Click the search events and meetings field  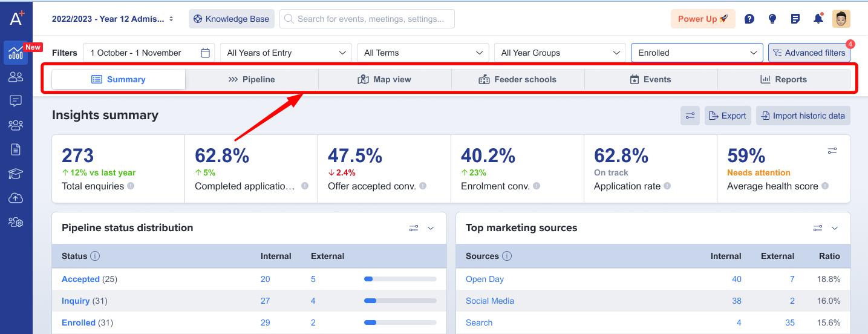[367, 19]
